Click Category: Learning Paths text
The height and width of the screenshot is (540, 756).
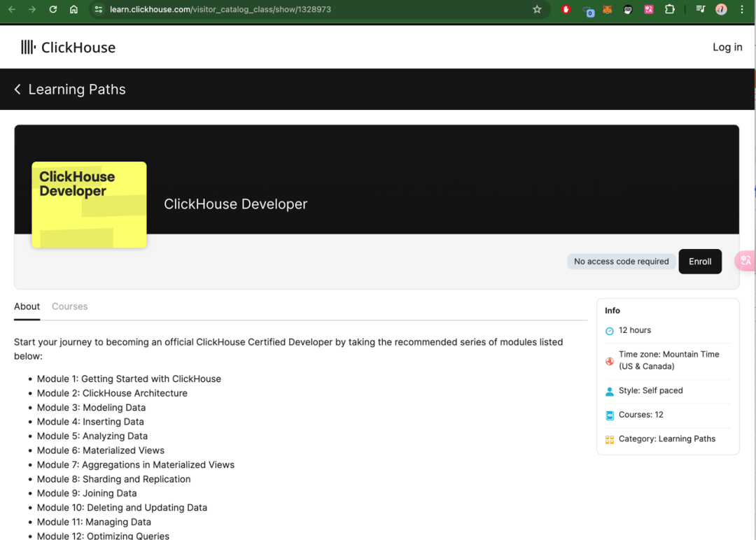[x=667, y=439]
